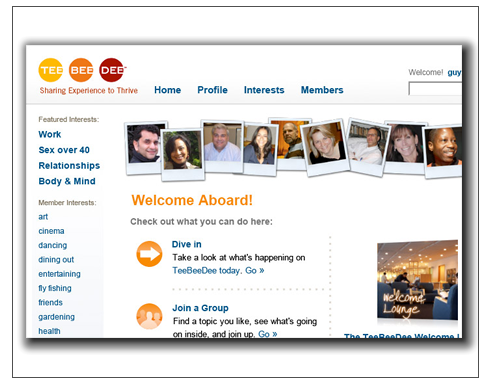Click 'Go »' under Join a Group
Viewport: 488px width, 383px height.
tap(268, 334)
